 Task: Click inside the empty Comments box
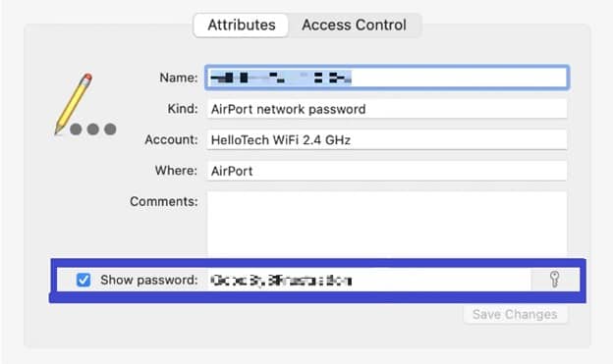tap(387, 225)
